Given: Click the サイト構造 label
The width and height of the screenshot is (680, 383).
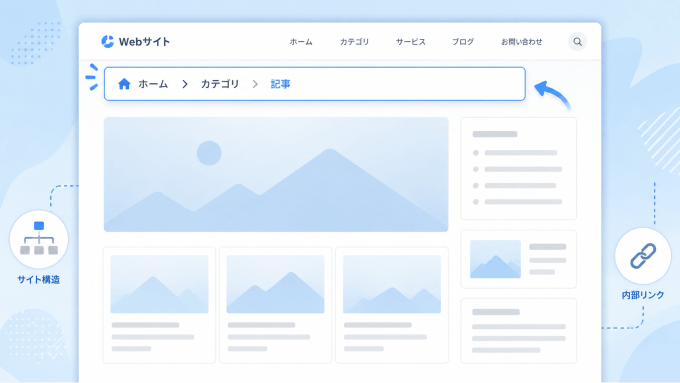Looking at the screenshot, I should pos(39,280).
